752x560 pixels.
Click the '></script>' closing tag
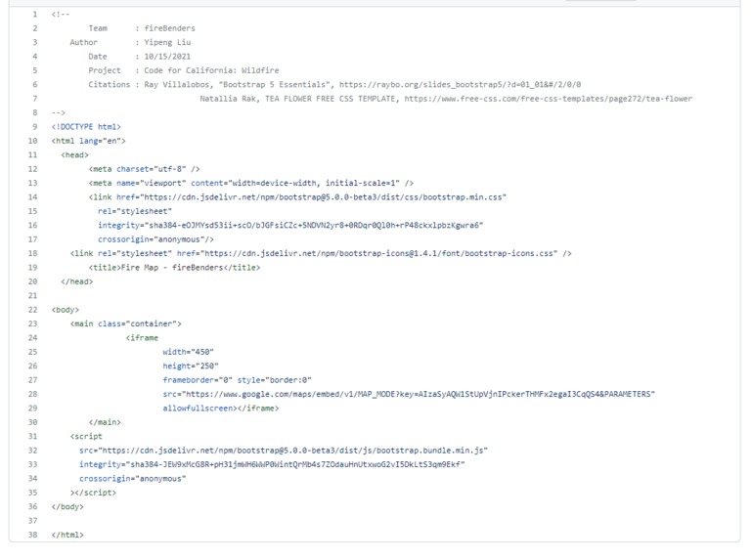click(93, 493)
